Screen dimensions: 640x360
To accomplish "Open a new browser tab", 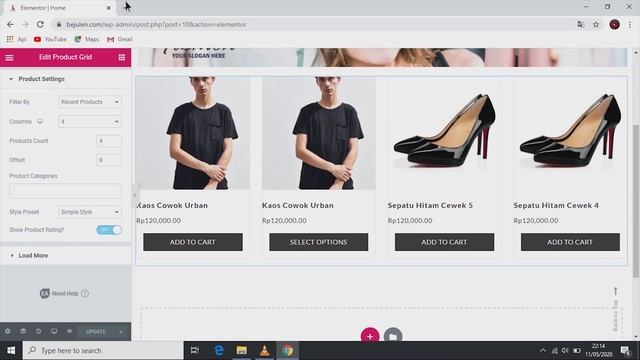I will 127,7.
